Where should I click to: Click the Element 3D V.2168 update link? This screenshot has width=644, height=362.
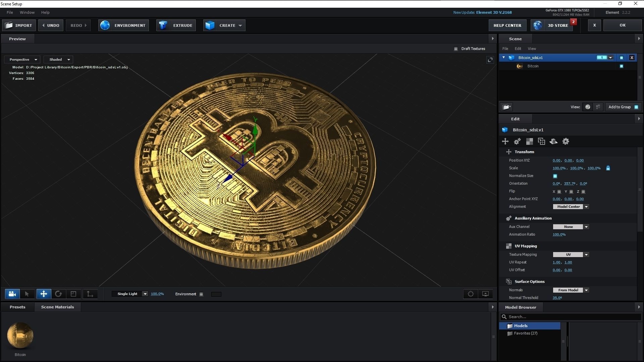(494, 12)
